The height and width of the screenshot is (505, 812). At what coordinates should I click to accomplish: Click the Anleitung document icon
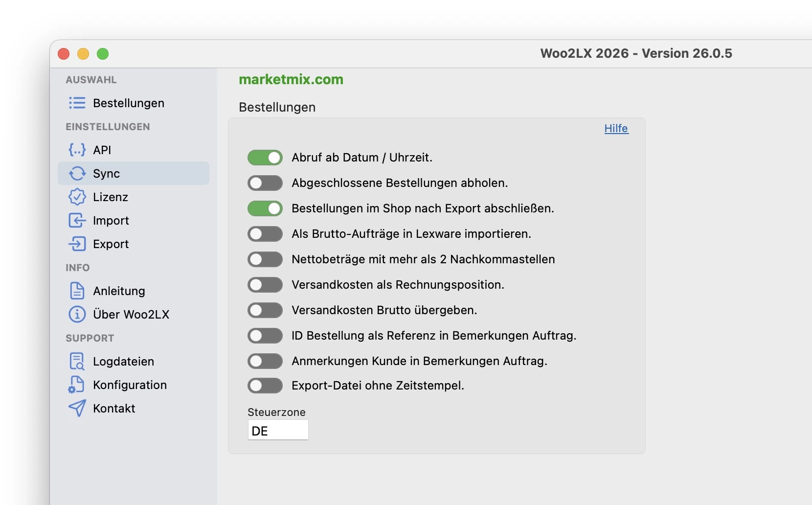(77, 291)
